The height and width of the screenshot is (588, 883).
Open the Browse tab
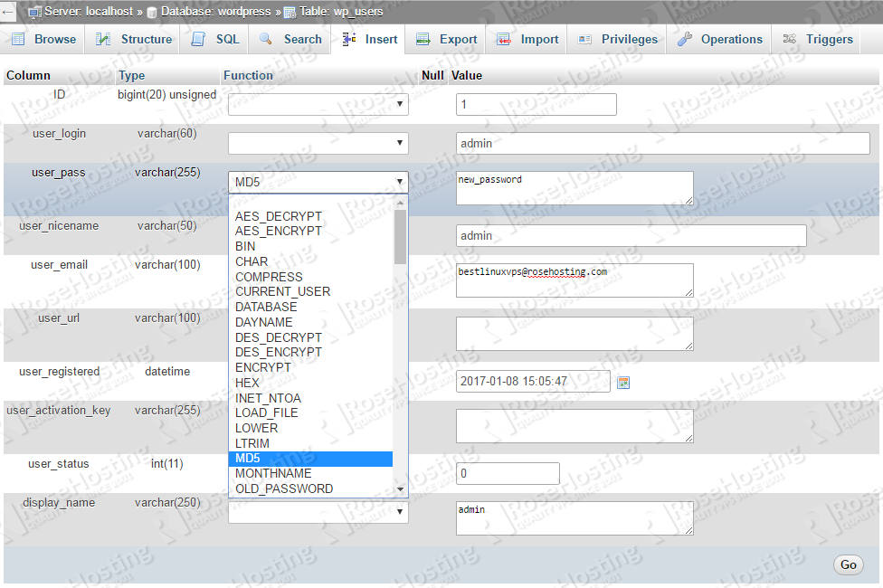[x=44, y=39]
